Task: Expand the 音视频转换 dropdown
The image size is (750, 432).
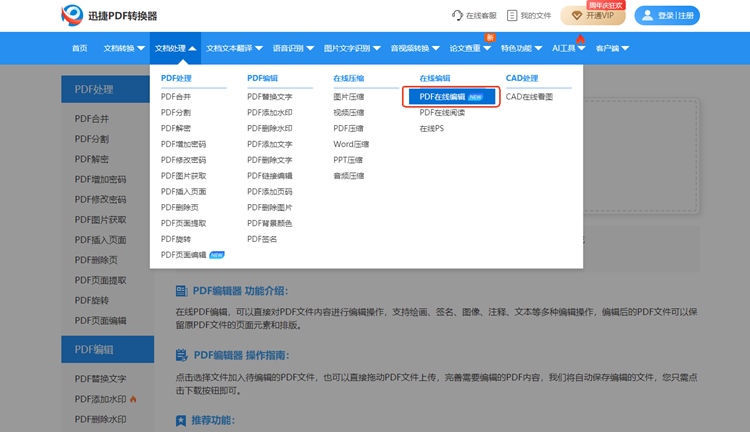Action: click(x=415, y=48)
